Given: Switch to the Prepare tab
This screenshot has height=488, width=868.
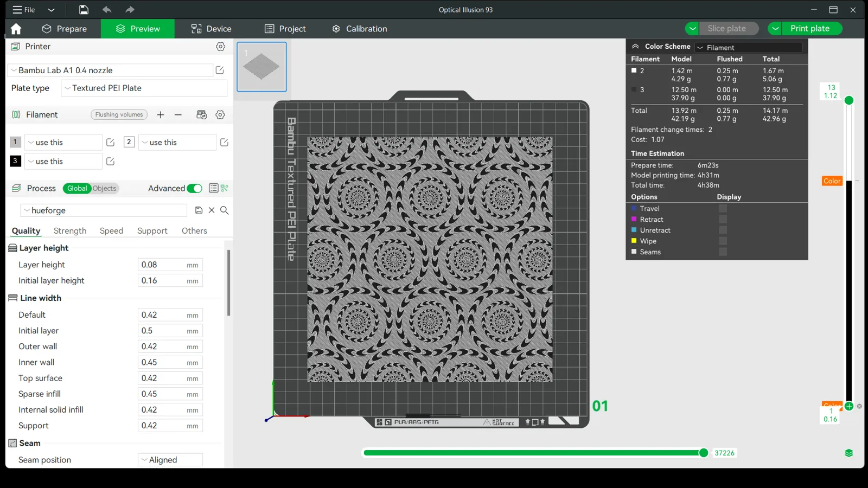Looking at the screenshot, I should pyautogui.click(x=65, y=29).
